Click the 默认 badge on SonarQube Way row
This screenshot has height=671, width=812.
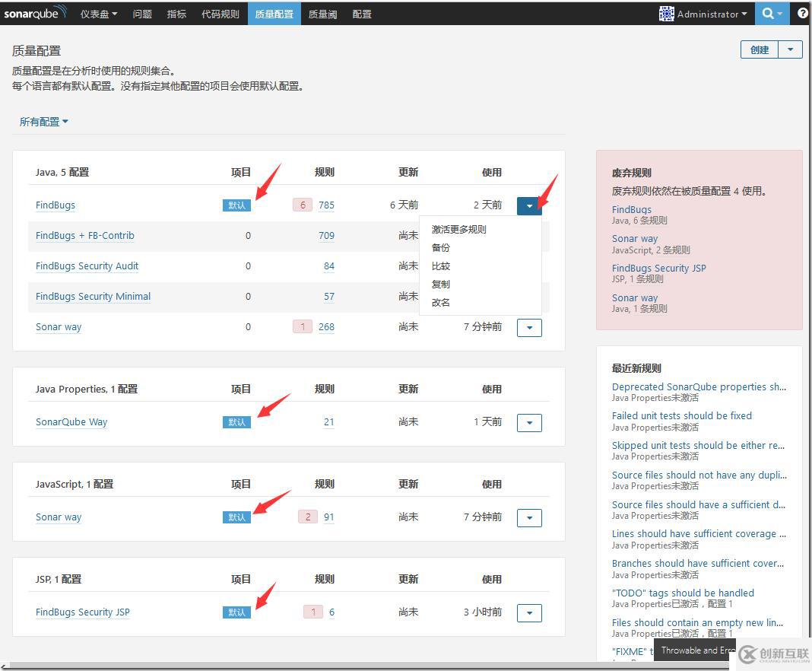(x=236, y=421)
